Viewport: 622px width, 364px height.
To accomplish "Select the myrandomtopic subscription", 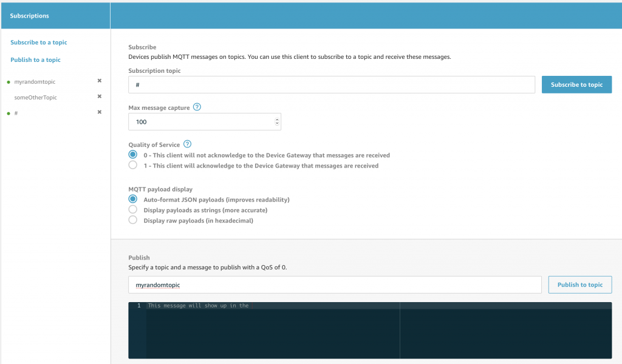I will click(35, 82).
